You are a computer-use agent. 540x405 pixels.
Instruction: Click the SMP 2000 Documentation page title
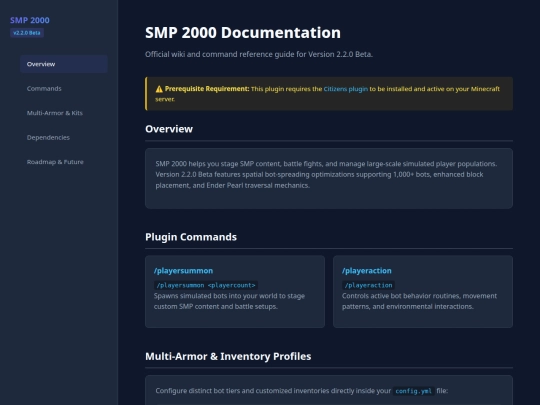[243, 33]
